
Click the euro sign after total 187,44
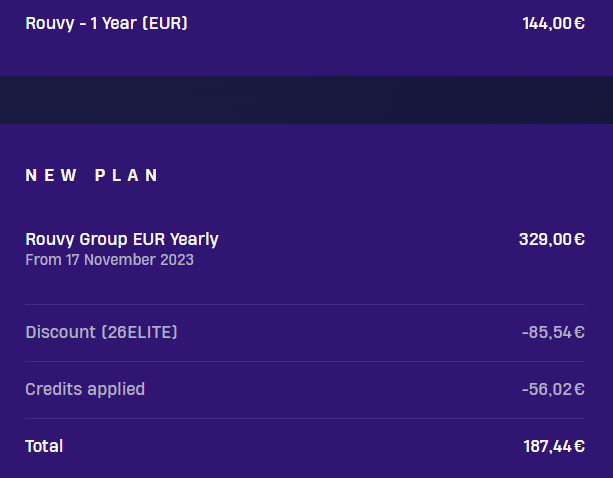coord(580,446)
